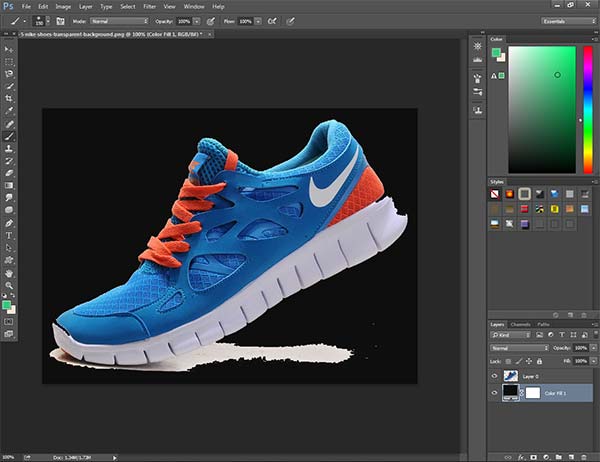Create new fill or adjustment layer
Viewport: 600px width, 462px height.
pos(546,457)
